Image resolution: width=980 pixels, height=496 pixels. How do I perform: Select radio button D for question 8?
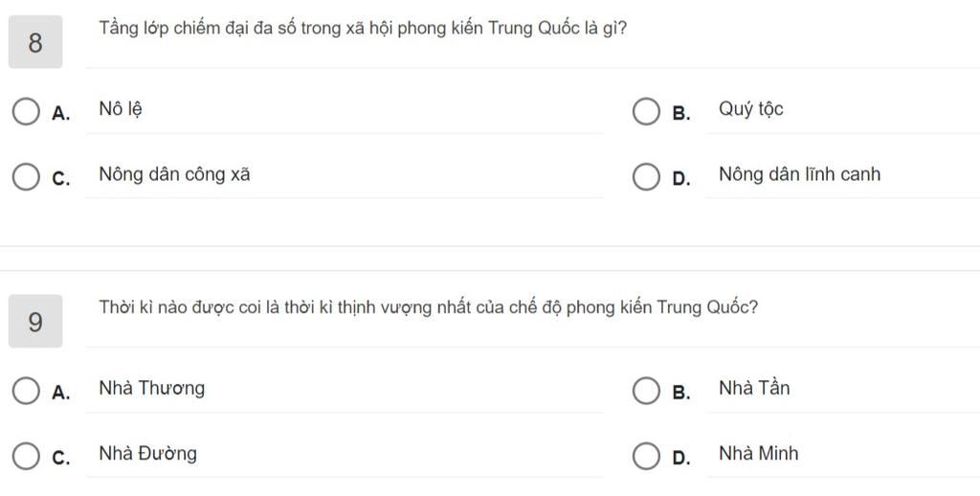pyautogui.click(x=646, y=177)
